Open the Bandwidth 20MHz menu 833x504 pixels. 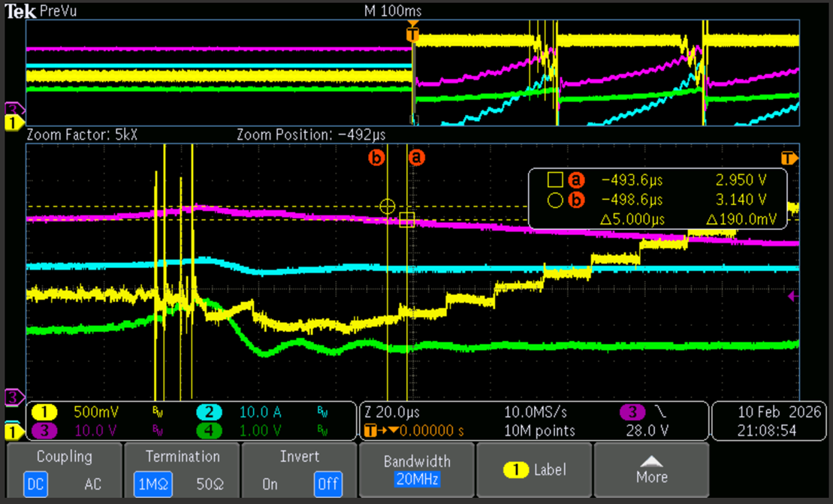coord(417,470)
